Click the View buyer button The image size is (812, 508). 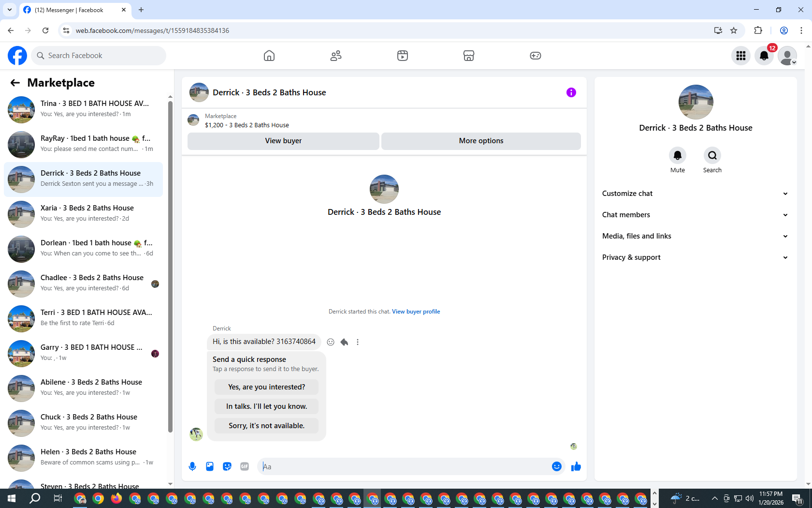tap(283, 141)
